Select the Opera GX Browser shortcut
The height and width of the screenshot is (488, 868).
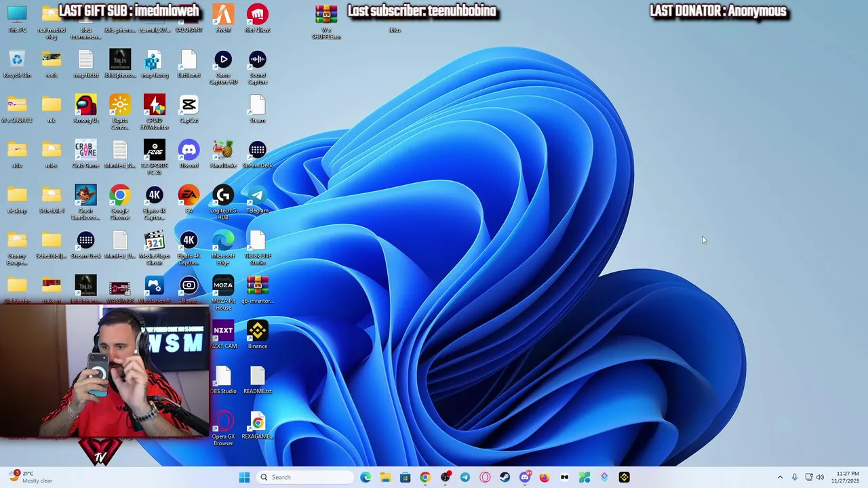tap(223, 428)
